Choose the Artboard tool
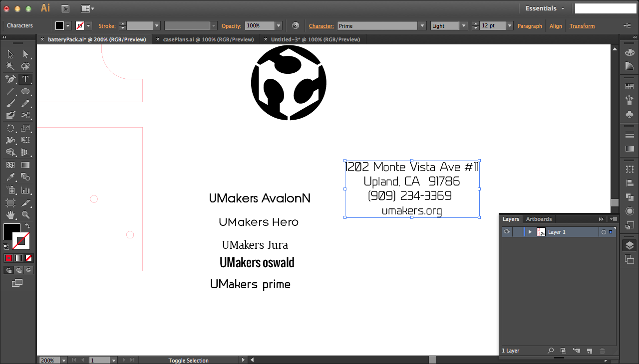 (x=10, y=203)
